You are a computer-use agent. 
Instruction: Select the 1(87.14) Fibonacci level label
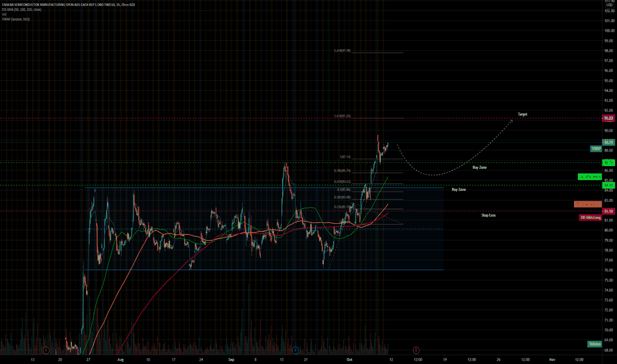coord(345,157)
